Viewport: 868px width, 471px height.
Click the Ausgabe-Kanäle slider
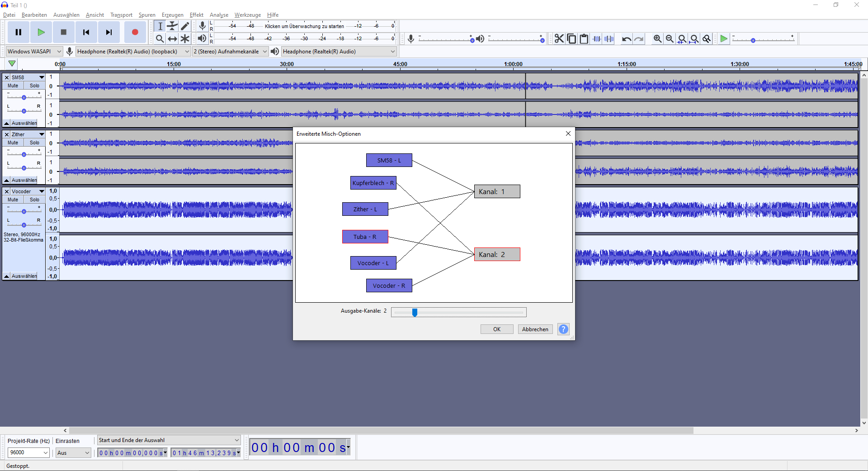pyautogui.click(x=458, y=312)
